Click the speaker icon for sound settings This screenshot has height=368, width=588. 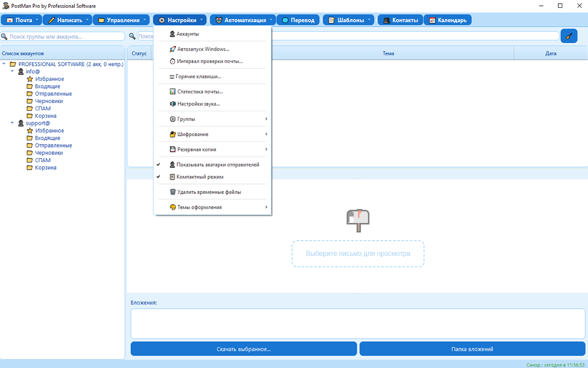click(x=173, y=104)
